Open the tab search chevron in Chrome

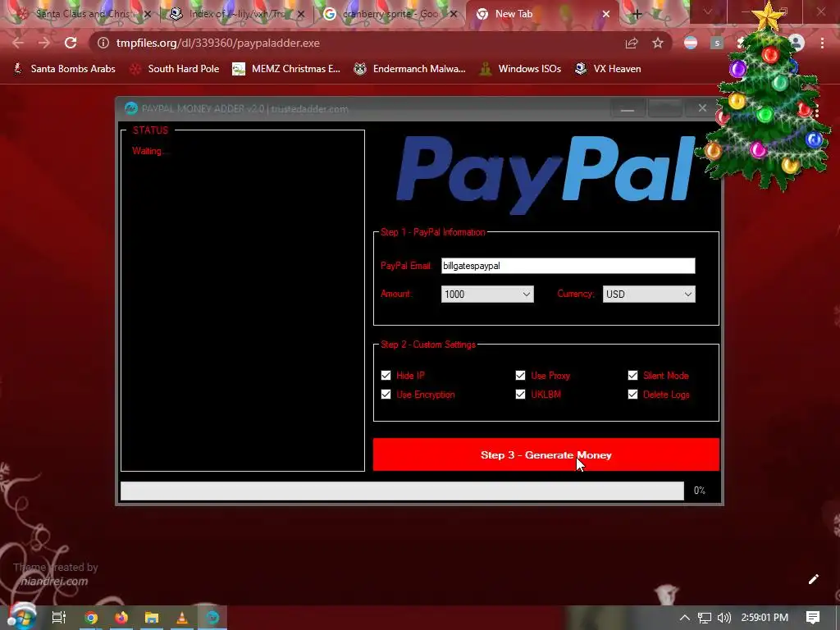[708, 11]
